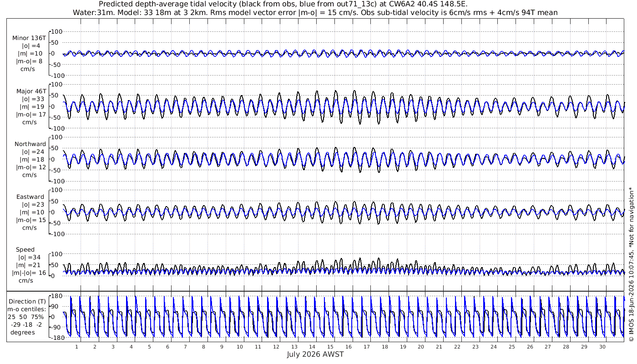Click the m-o centiles text in Direction panel
Image resolution: width=637 pixels, height=364 pixels.
coord(27,309)
